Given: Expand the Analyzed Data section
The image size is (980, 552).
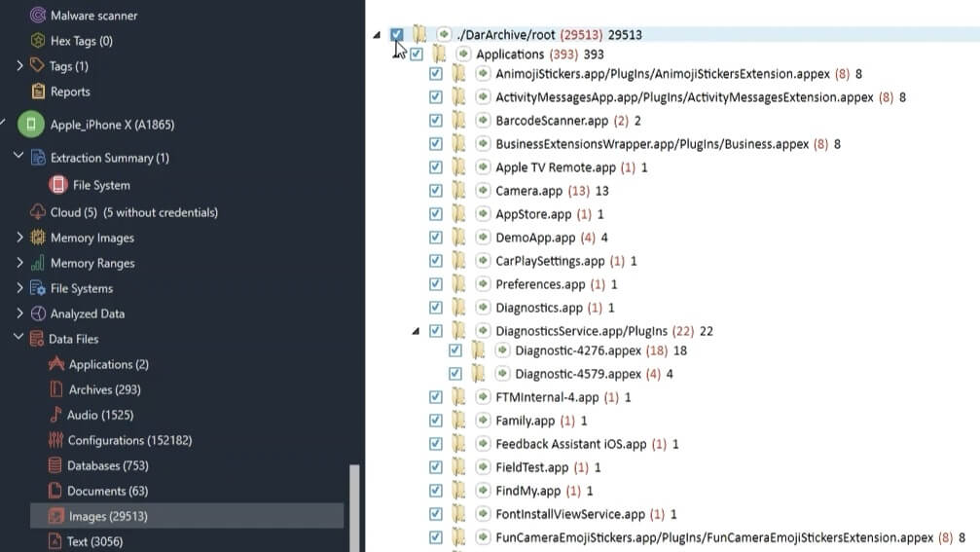Looking at the screenshot, I should pyautogui.click(x=19, y=313).
